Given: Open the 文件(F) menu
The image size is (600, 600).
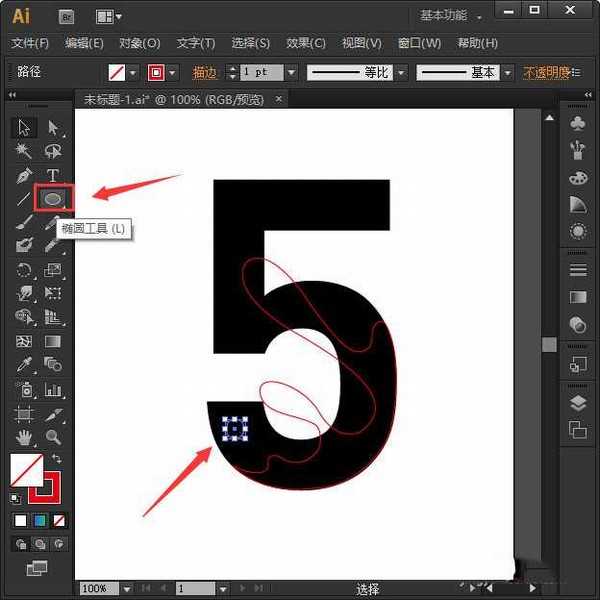Looking at the screenshot, I should point(30,43).
